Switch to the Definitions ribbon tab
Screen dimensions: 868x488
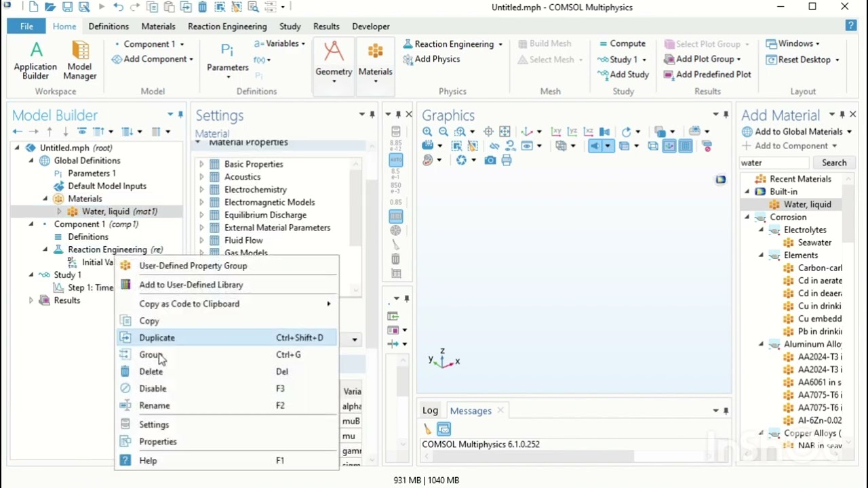[x=108, y=26]
